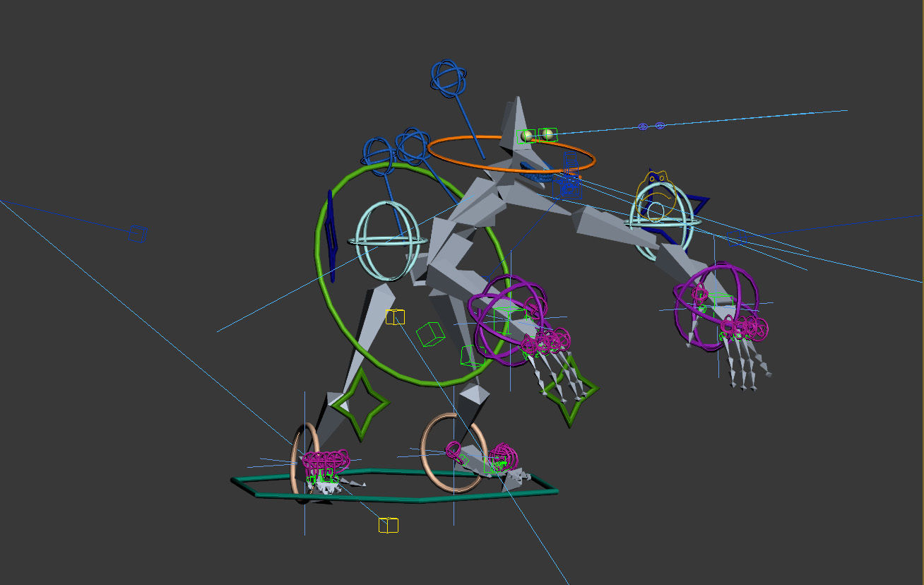This screenshot has width=924, height=585.
Task: Select the yellow cube helper beside the thigh
Action: coord(395,317)
